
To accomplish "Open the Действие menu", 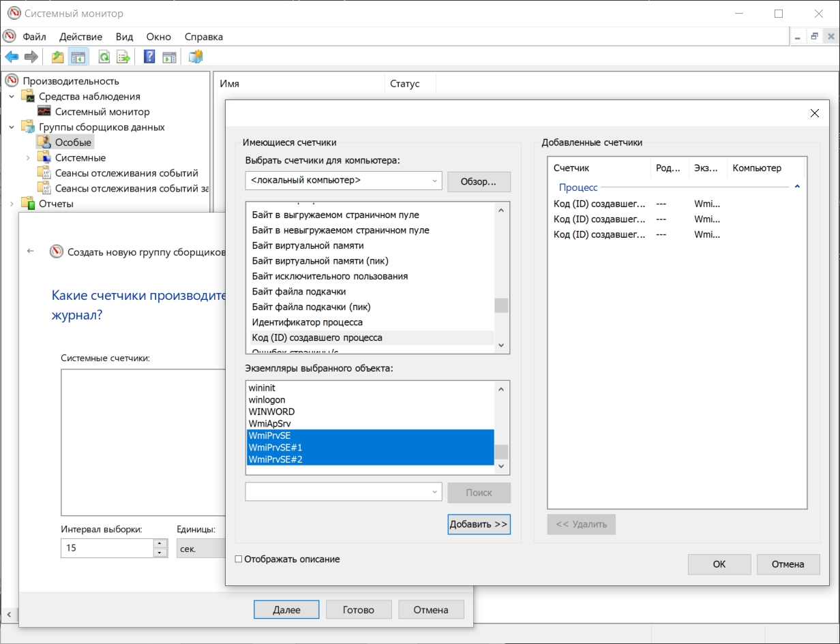I will pos(80,36).
